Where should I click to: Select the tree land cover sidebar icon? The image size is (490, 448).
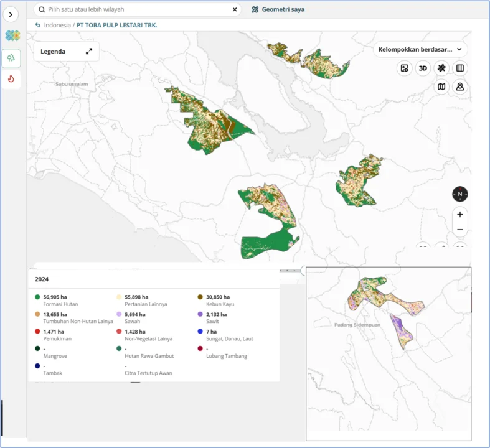click(x=11, y=58)
